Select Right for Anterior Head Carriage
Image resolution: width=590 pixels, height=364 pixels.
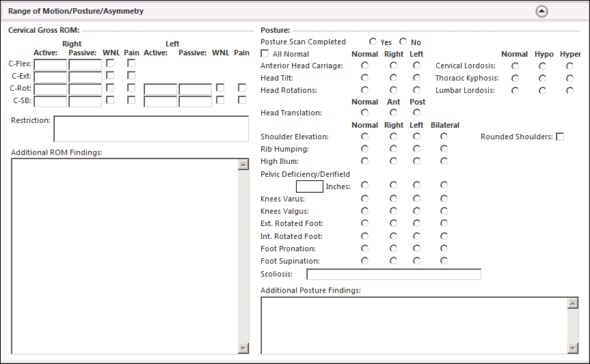[393, 66]
